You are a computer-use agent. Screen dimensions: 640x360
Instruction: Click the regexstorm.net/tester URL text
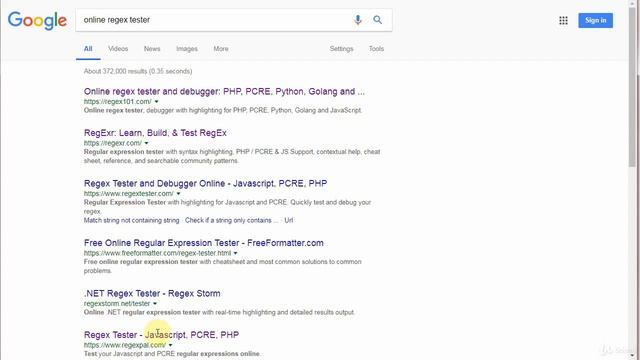(x=117, y=304)
